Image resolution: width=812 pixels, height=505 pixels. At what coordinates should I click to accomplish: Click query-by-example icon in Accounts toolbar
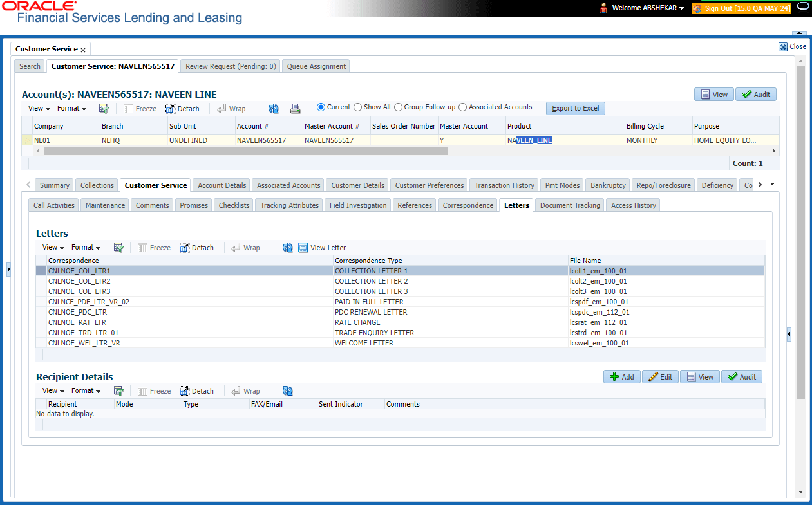tap(104, 109)
